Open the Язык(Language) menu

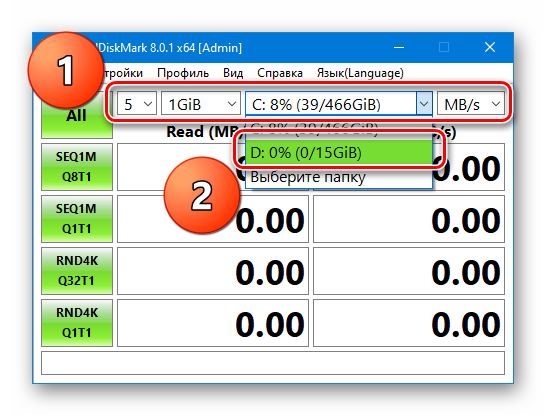(x=360, y=73)
